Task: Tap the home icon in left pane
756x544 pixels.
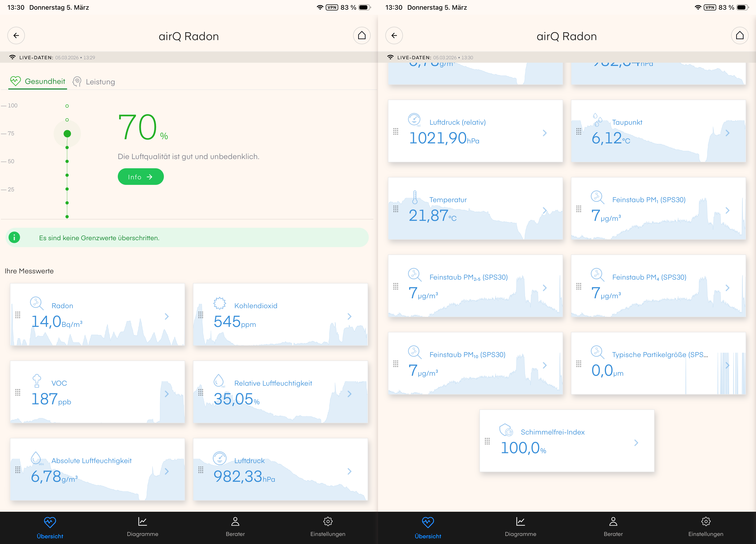Action: point(362,36)
